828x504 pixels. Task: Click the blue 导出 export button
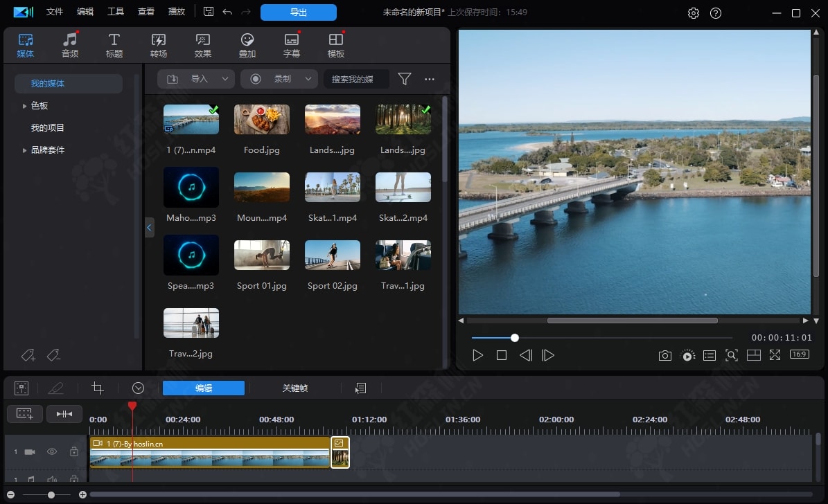coord(299,12)
